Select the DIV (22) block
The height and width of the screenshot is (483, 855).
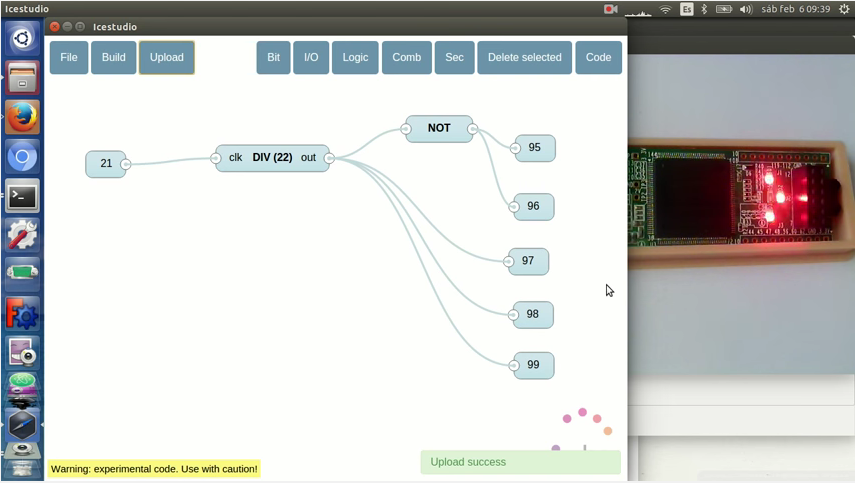coord(272,158)
